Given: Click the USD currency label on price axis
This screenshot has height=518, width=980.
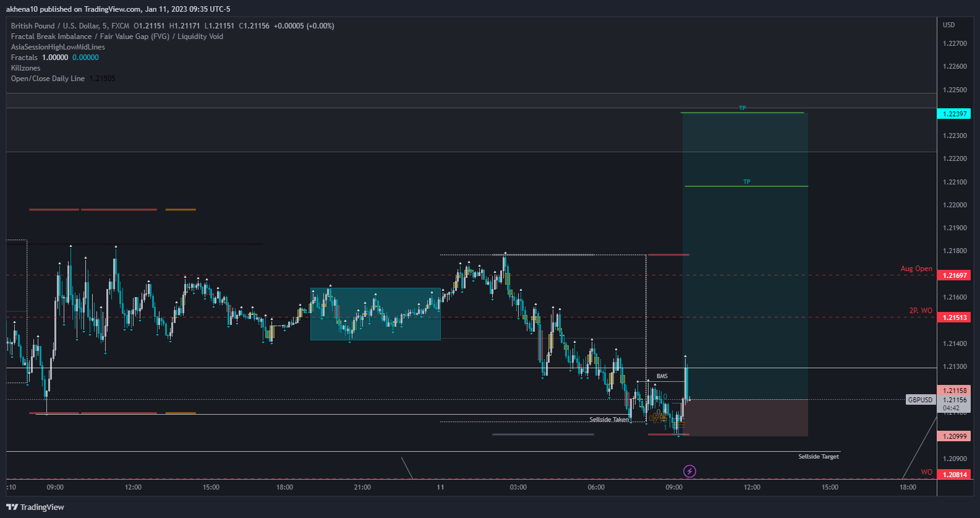Looking at the screenshot, I should tap(948, 25).
